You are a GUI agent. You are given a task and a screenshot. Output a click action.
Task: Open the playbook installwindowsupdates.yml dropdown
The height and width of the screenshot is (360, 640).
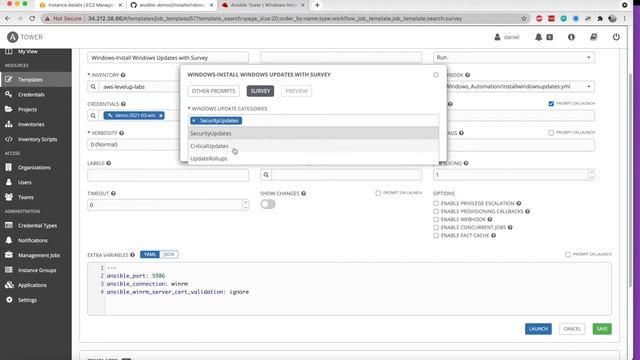pos(521,87)
